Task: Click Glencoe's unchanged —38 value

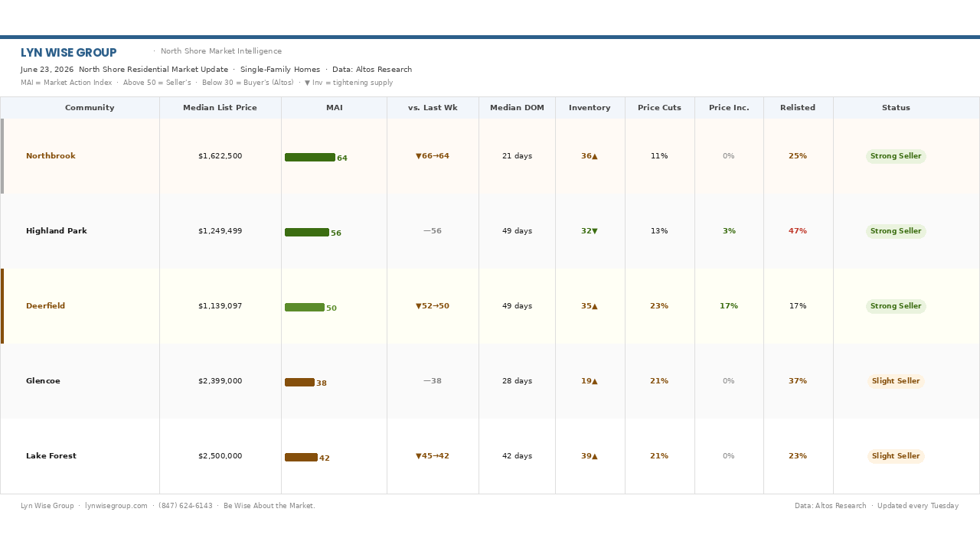Action: coord(433,381)
